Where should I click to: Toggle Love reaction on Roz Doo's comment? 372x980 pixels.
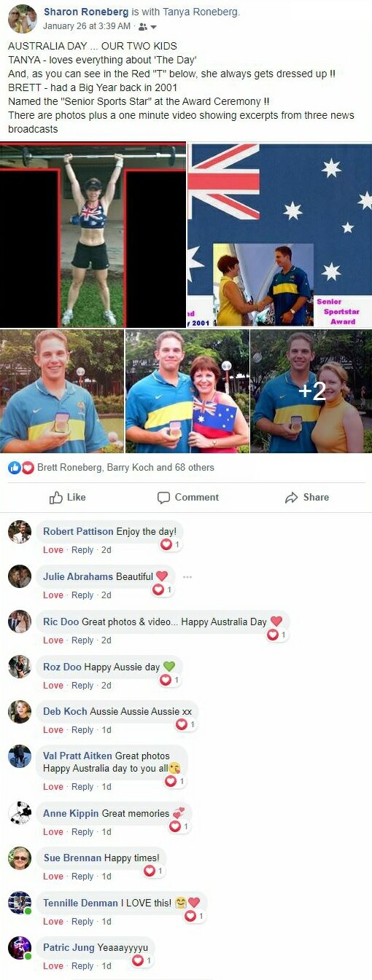coord(53,686)
